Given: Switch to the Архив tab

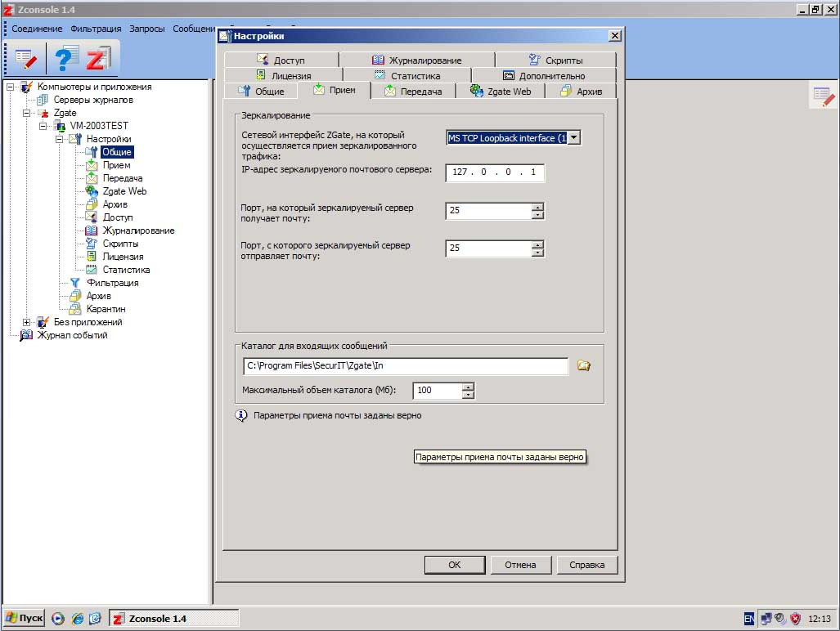Looking at the screenshot, I should pos(582,91).
